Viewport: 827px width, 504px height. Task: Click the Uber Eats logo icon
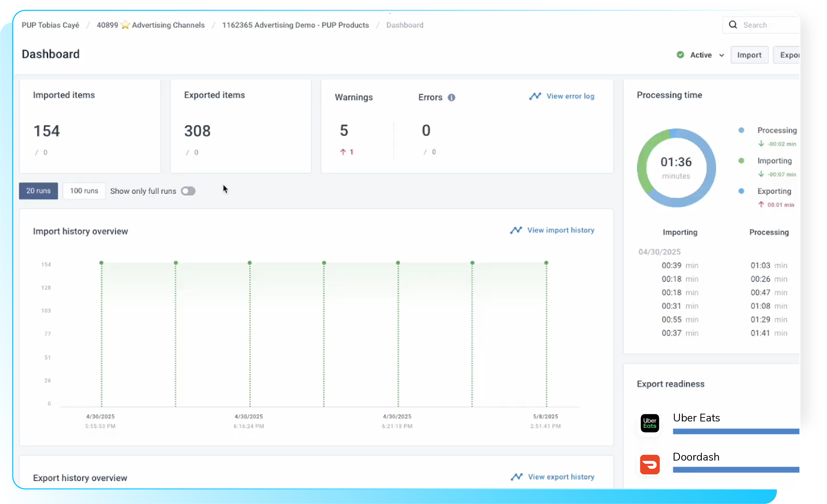[x=649, y=423]
